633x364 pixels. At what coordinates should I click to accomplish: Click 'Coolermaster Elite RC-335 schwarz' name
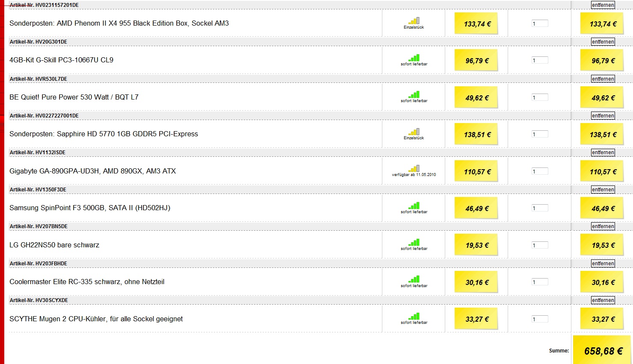(x=87, y=282)
